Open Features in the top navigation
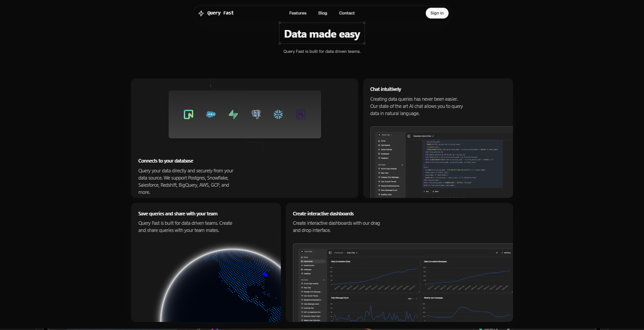 point(298,13)
